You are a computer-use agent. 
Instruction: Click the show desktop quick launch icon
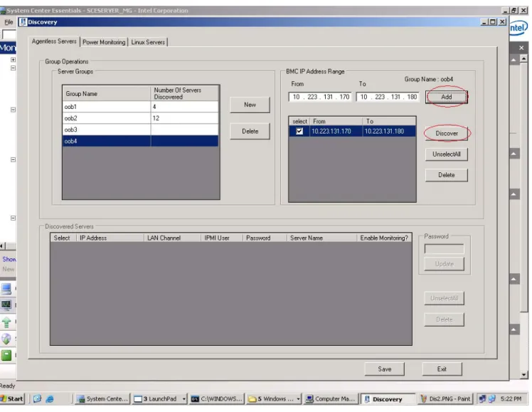coord(37,399)
